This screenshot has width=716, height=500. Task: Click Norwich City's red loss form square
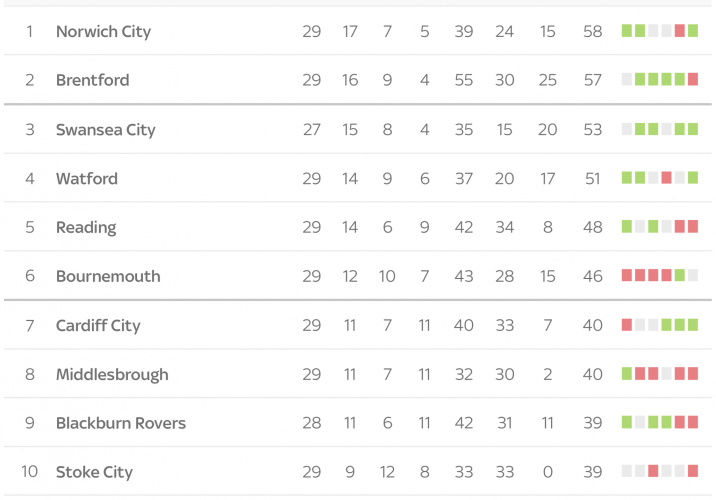click(x=680, y=31)
